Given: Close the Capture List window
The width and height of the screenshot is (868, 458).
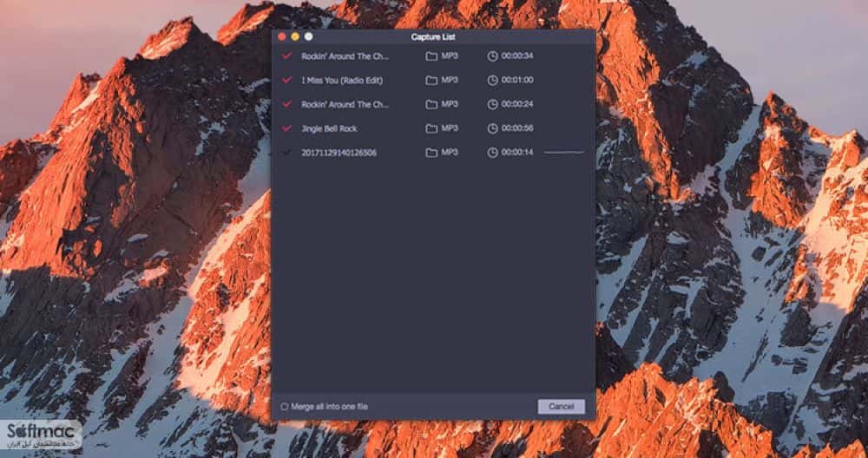Looking at the screenshot, I should coord(282,36).
